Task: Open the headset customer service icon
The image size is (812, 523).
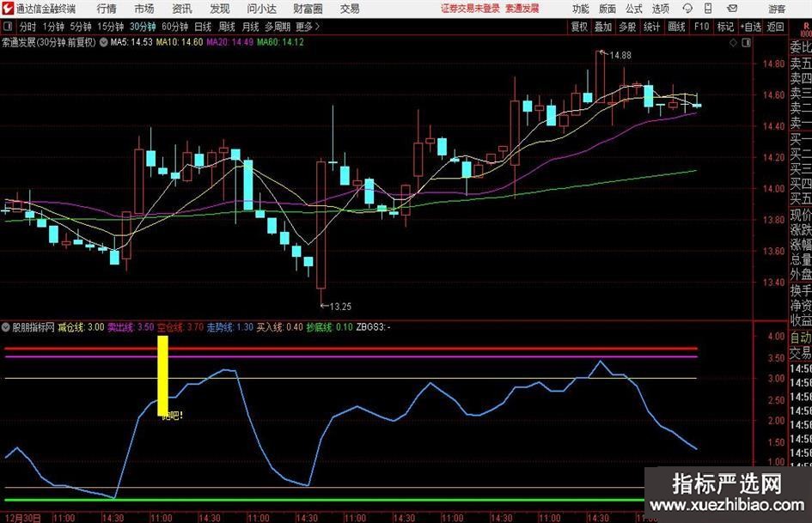Action: 687,9
